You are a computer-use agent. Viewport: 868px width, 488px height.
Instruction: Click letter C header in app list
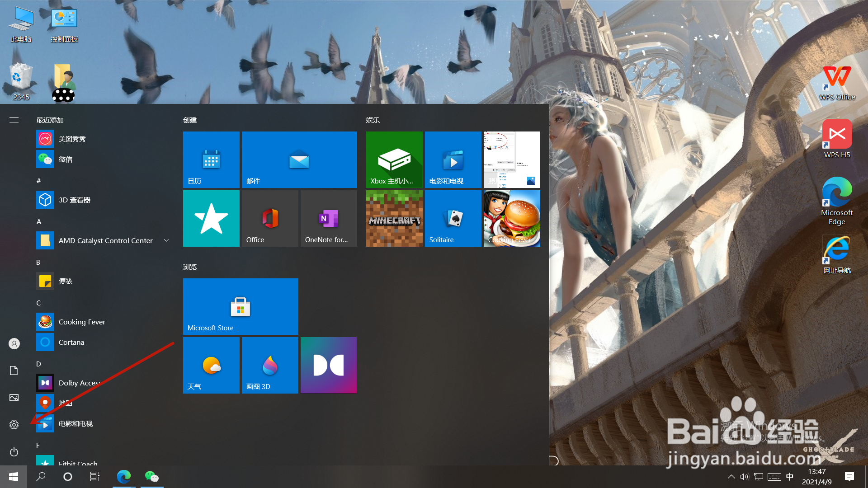click(38, 303)
